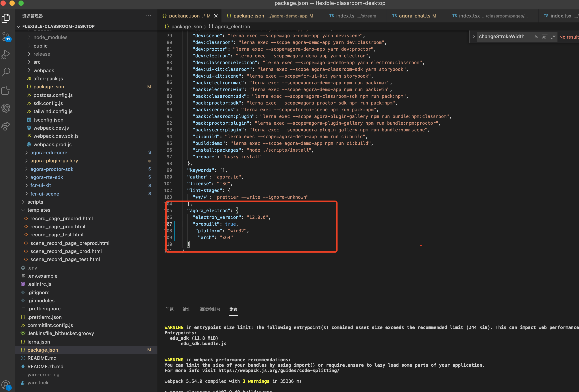Screen dimensions: 579x392
Task: Open tsconfig.json file
Action: 48,120
